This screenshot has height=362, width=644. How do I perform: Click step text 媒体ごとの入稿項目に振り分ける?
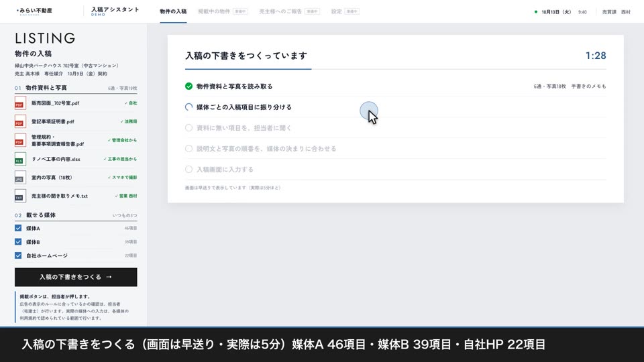[x=244, y=107]
